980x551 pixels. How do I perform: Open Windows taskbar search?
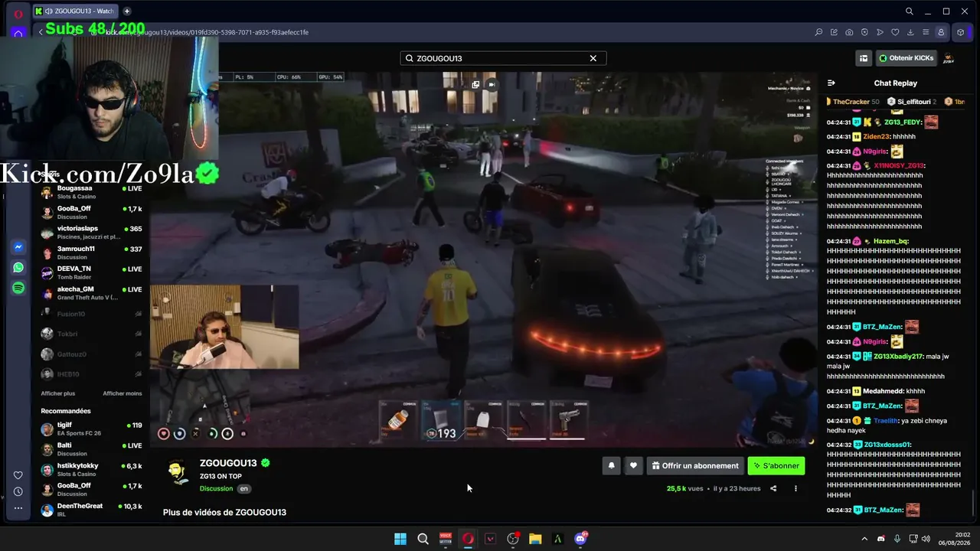tap(423, 539)
